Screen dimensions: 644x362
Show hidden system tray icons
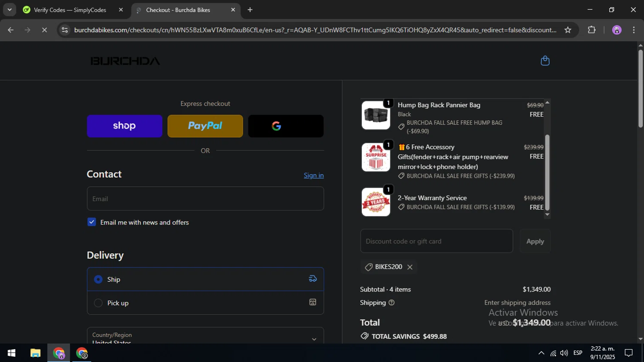[541, 353]
